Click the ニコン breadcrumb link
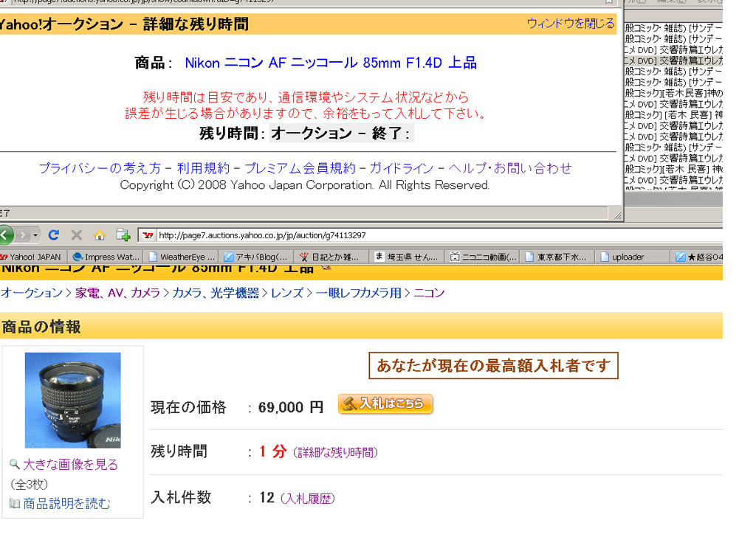 (x=429, y=293)
